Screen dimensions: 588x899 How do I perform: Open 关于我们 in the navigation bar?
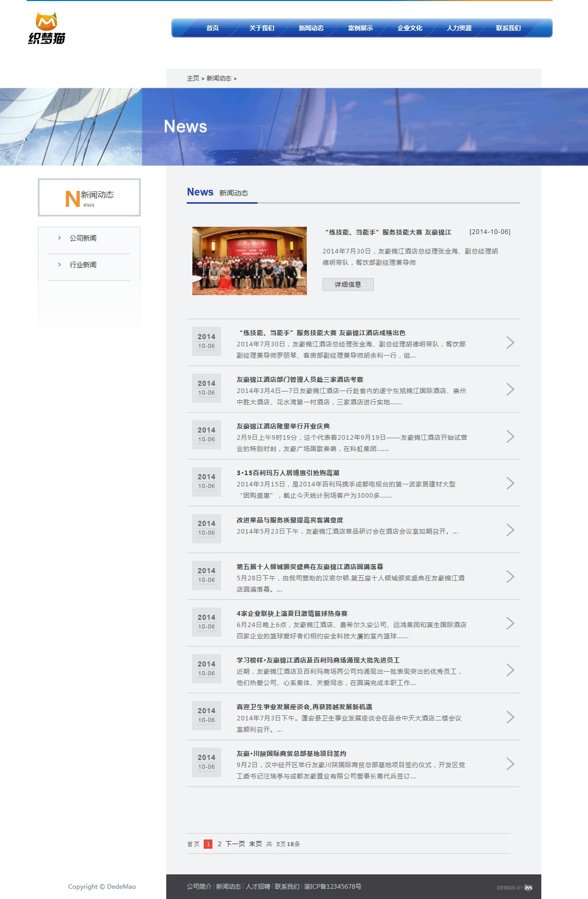[x=262, y=28]
